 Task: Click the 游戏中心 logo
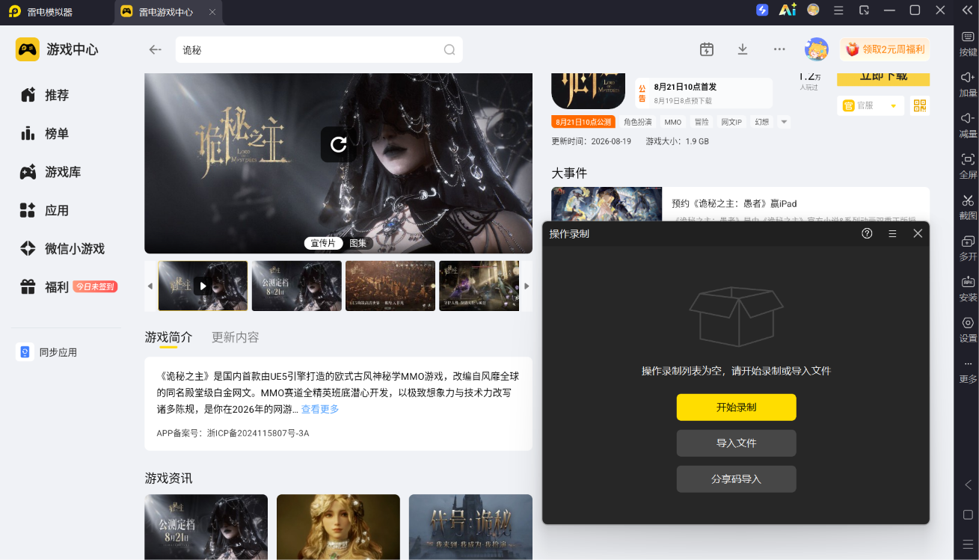[x=57, y=49]
